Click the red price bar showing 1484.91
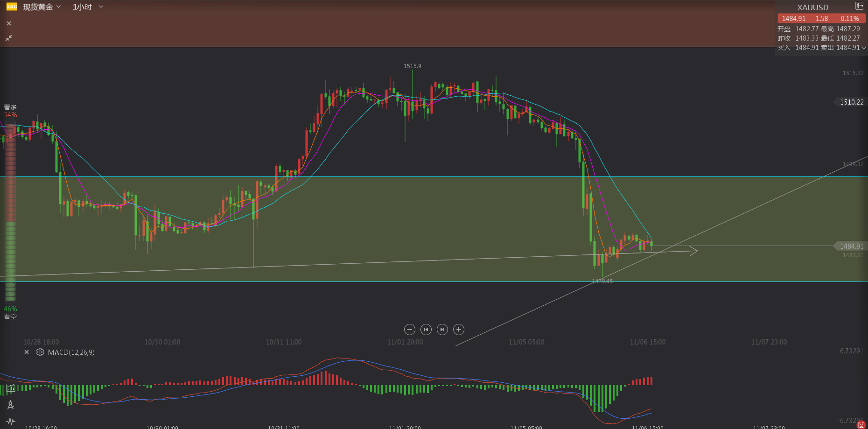Viewport: 868px width, 429px height. click(821, 19)
